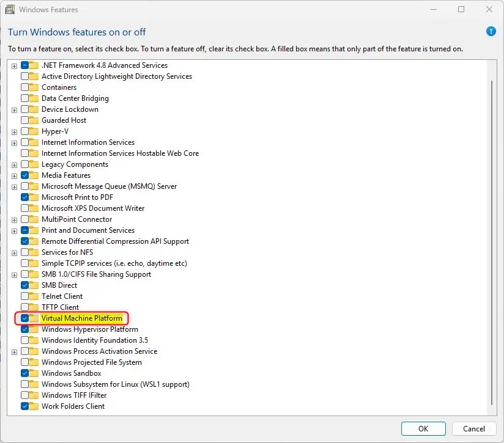Expand .NET Framework 4.8 Advanced Services
The image size is (504, 443).
pos(13,65)
